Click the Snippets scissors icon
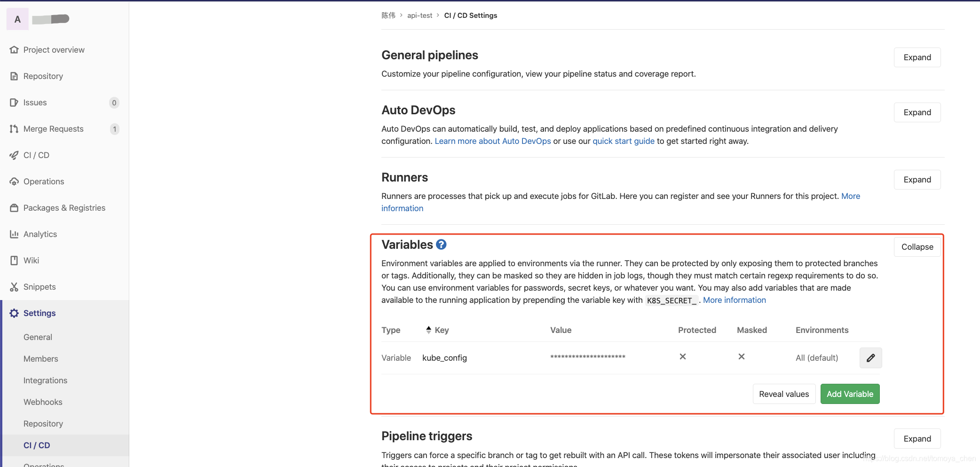 [x=14, y=287]
